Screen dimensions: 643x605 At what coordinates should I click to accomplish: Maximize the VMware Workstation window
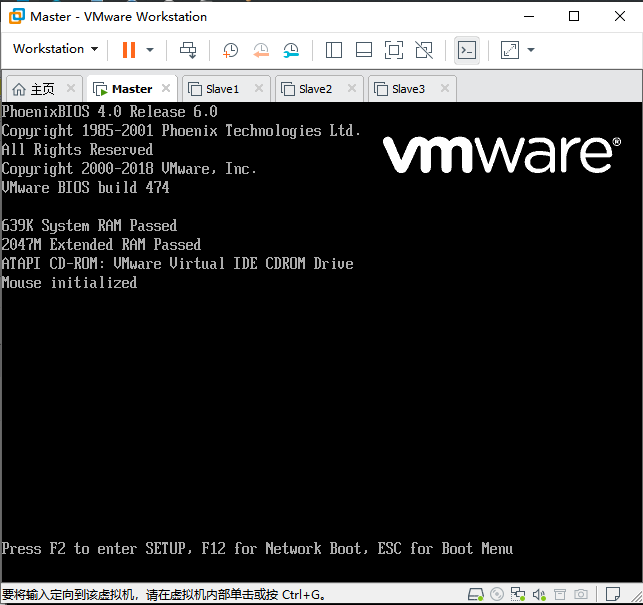point(574,16)
